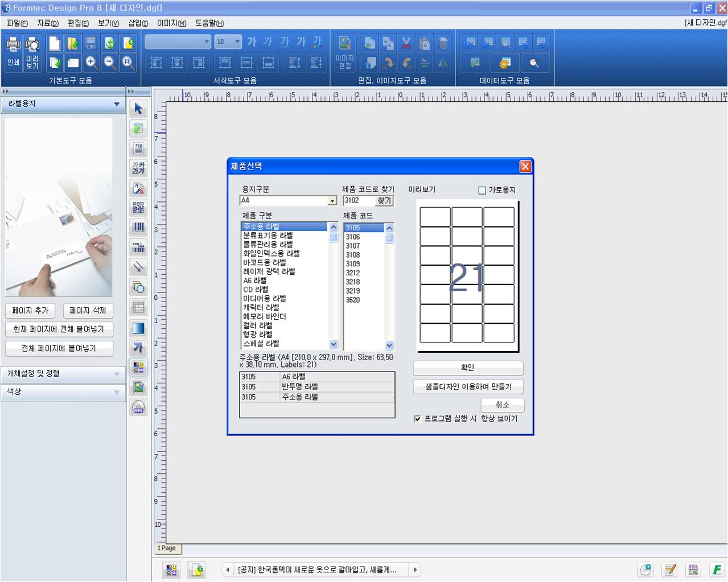Click the green F icon in status bar
The height and width of the screenshot is (582, 728).
click(717, 569)
